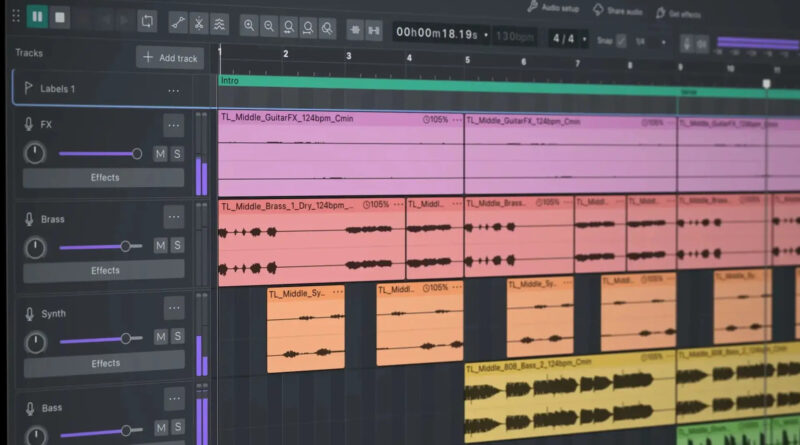Pause playback with the green pause button
The width and height of the screenshot is (800, 445).
point(37,17)
